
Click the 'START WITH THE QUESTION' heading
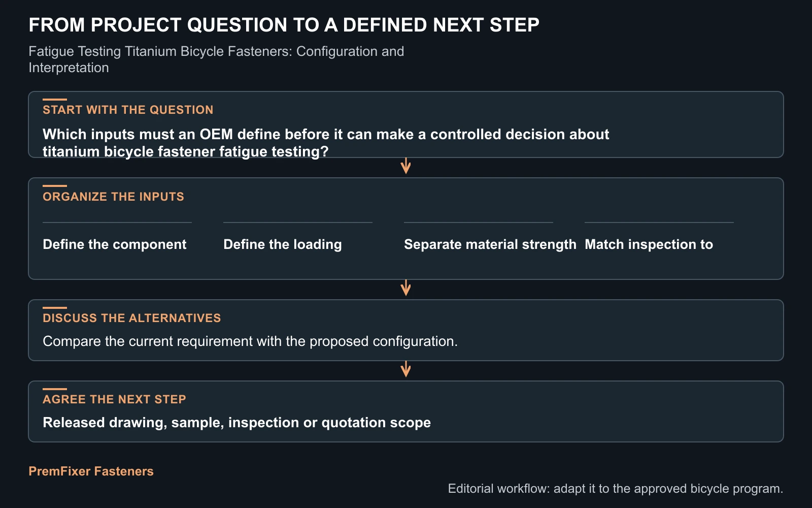pyautogui.click(x=128, y=110)
